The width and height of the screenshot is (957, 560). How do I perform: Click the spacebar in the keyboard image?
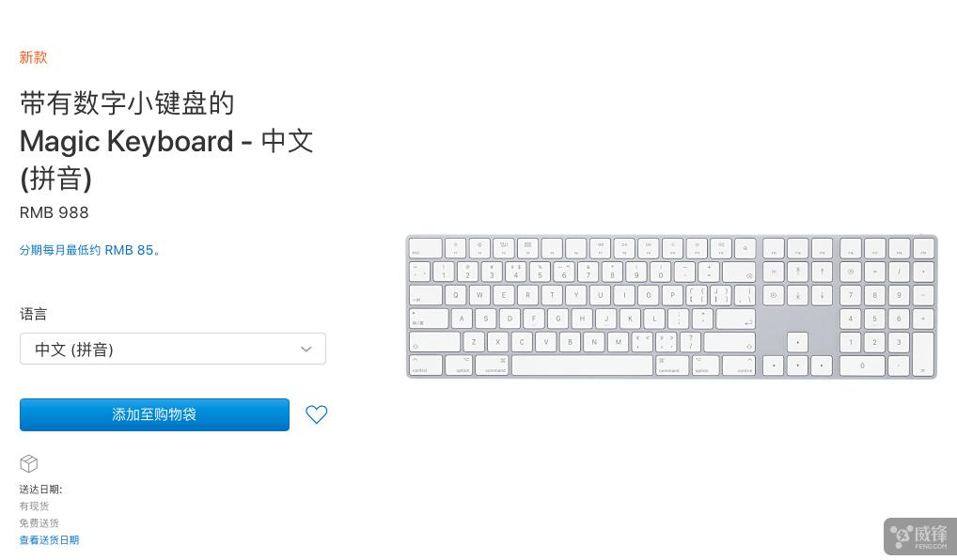pyautogui.click(x=583, y=365)
